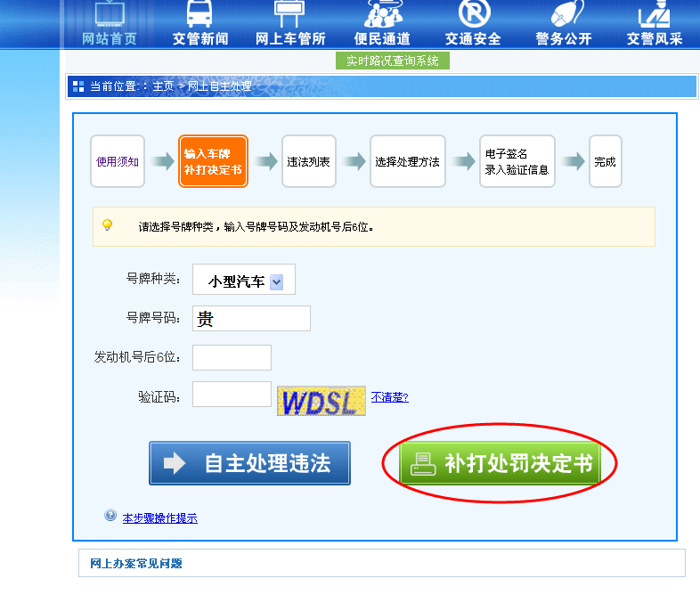Open 实时路况查询系统 green button
The image size is (700, 603).
pyautogui.click(x=393, y=61)
